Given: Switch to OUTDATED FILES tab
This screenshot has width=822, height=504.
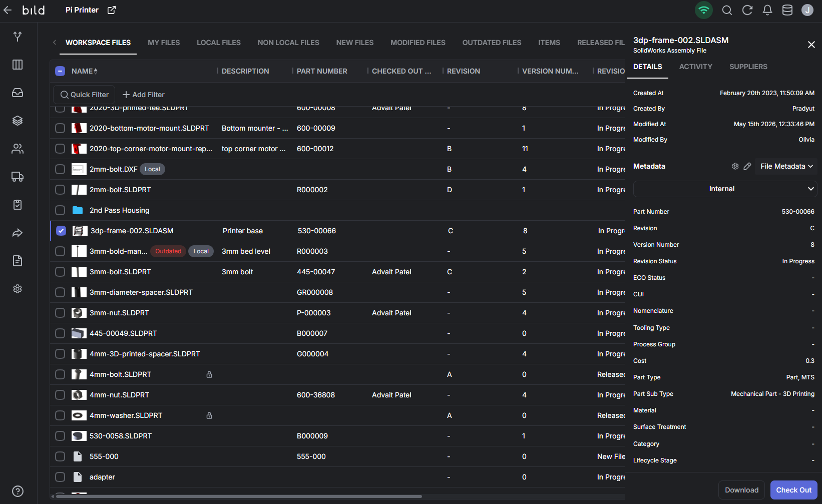Looking at the screenshot, I should point(492,43).
